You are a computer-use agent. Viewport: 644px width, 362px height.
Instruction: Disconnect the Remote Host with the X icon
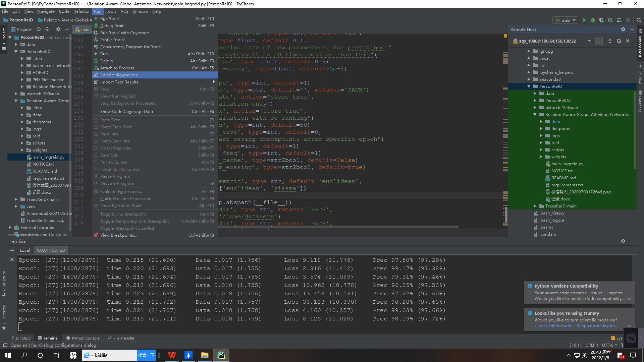(x=628, y=41)
